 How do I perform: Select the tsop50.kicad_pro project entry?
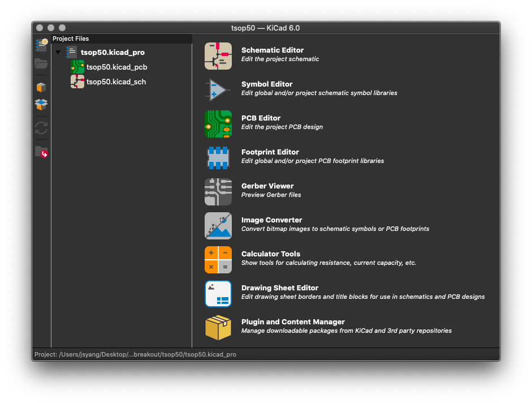(x=113, y=52)
